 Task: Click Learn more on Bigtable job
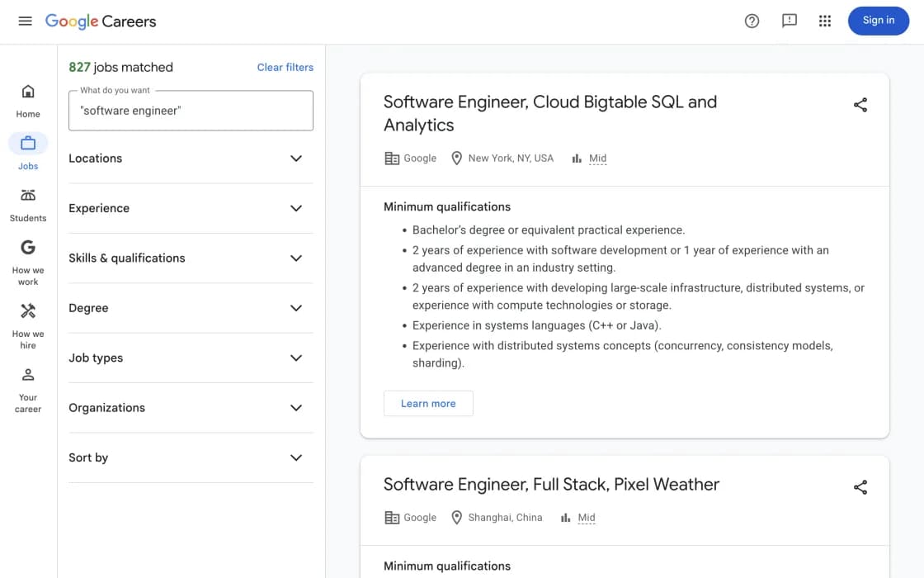point(428,404)
